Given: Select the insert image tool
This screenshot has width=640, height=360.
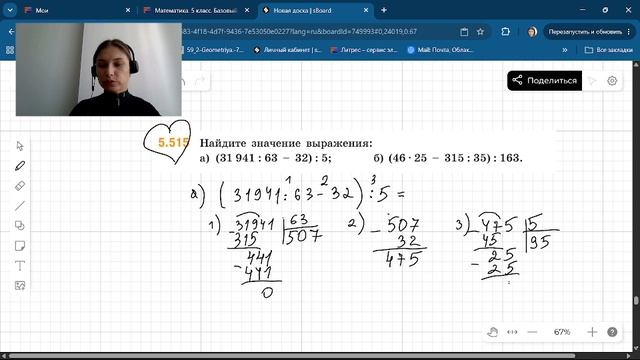Looking at the screenshot, I should point(20,286).
